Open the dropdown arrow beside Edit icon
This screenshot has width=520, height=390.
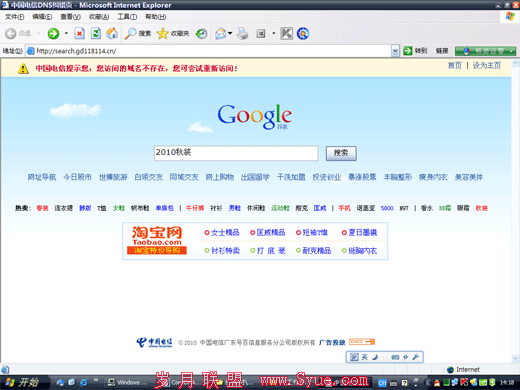coord(273,33)
